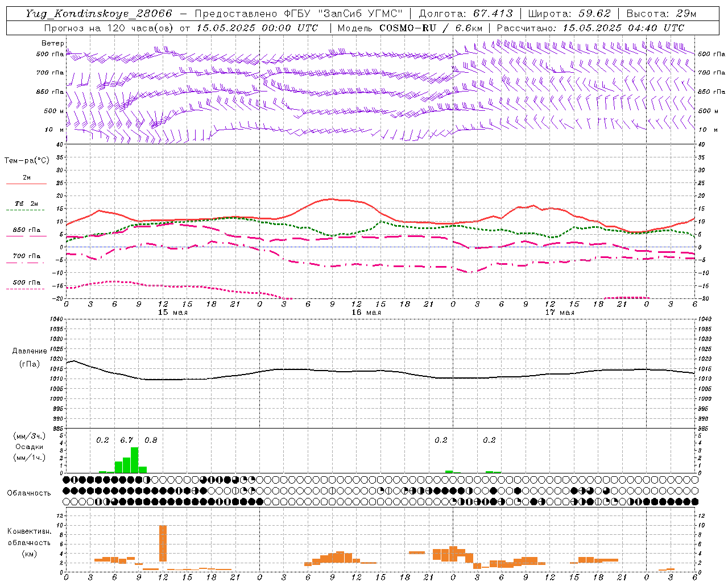
Task: Click the Тем-ра(°C) axis title
Action: 27,161
